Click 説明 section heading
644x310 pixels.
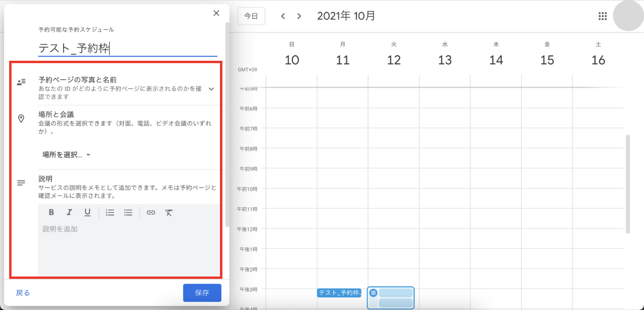[46, 179]
